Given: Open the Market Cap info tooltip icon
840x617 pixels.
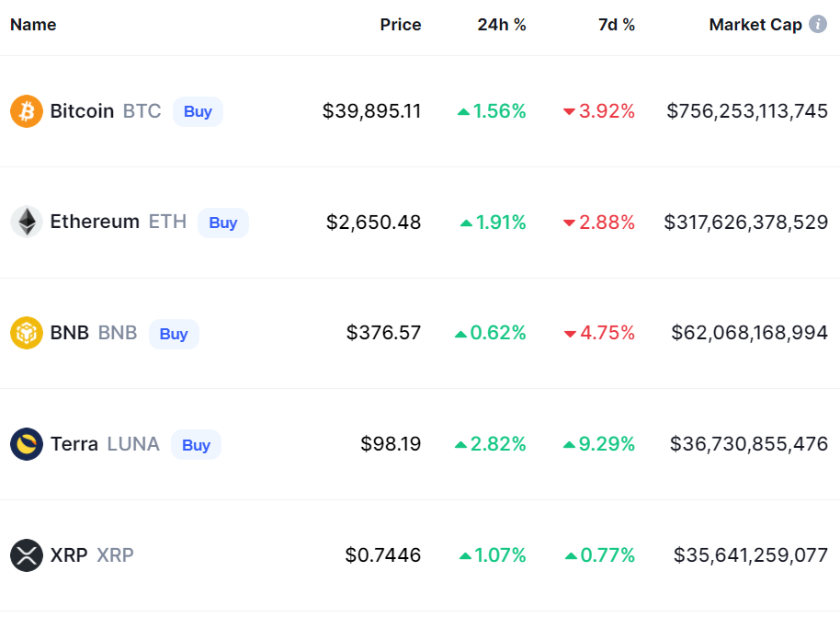Looking at the screenshot, I should [817, 25].
